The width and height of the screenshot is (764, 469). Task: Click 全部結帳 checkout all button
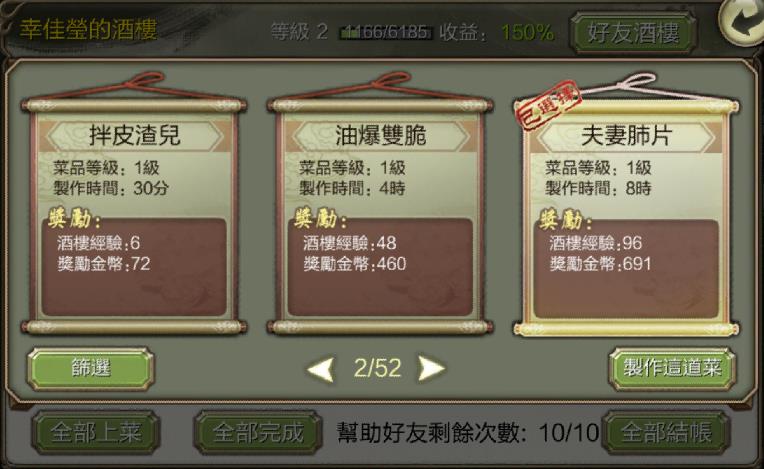click(x=666, y=432)
